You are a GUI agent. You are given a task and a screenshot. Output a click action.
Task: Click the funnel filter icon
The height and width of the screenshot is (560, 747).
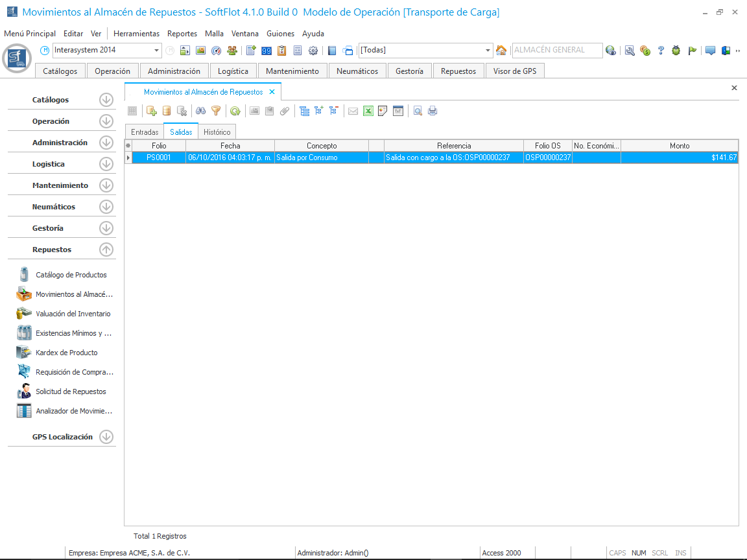pos(216,111)
